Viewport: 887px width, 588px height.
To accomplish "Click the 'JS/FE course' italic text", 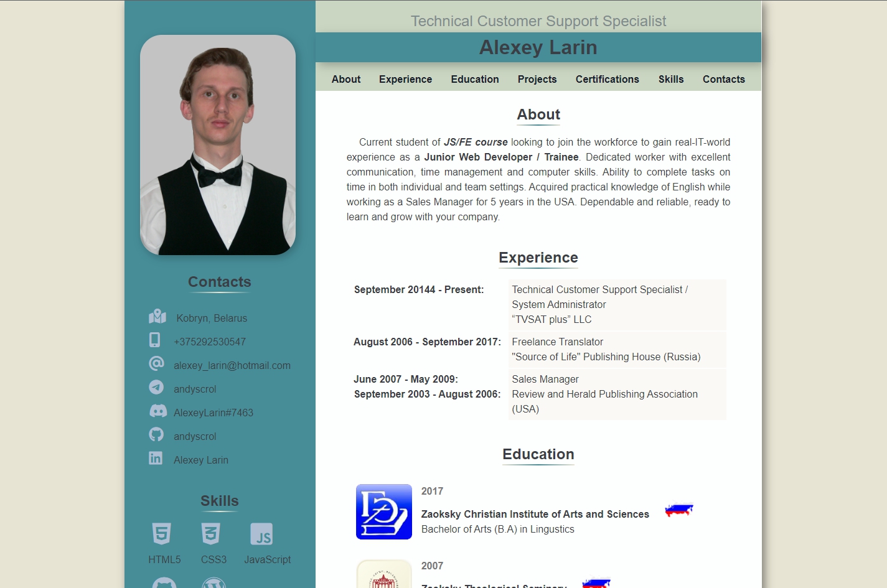I will (476, 142).
